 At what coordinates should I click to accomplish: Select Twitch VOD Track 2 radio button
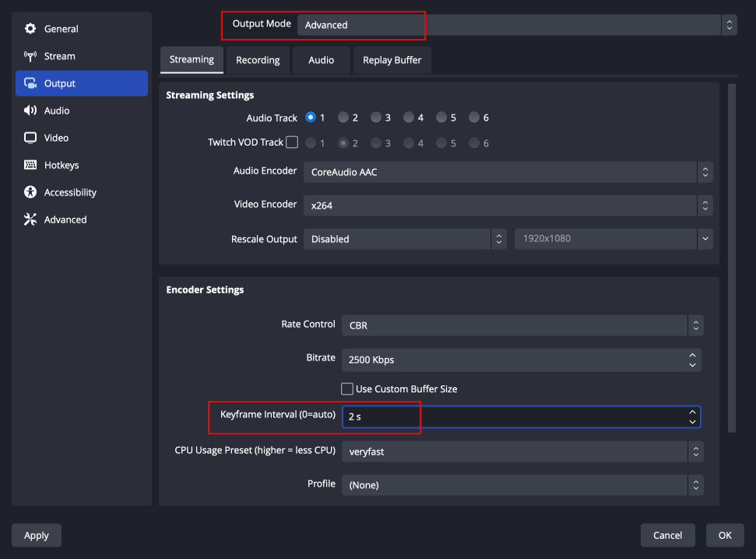click(x=343, y=142)
